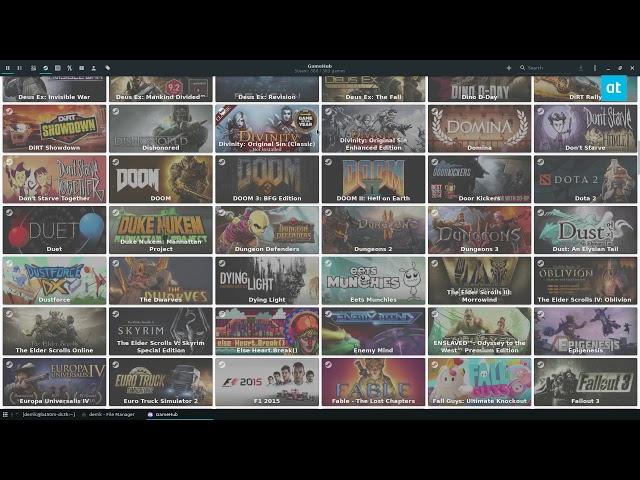Image resolution: width=640 pixels, height=480 pixels.
Task: Switch to the terminal window in taskbar
Action: [x=46, y=414]
